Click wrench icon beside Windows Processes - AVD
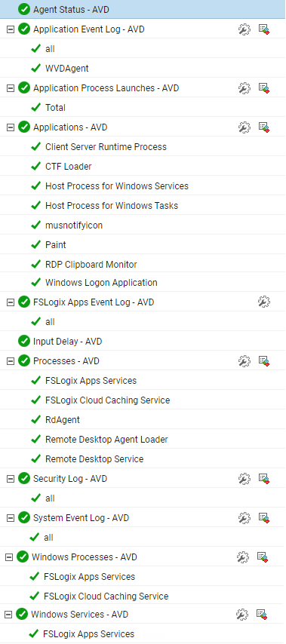 click(242, 557)
